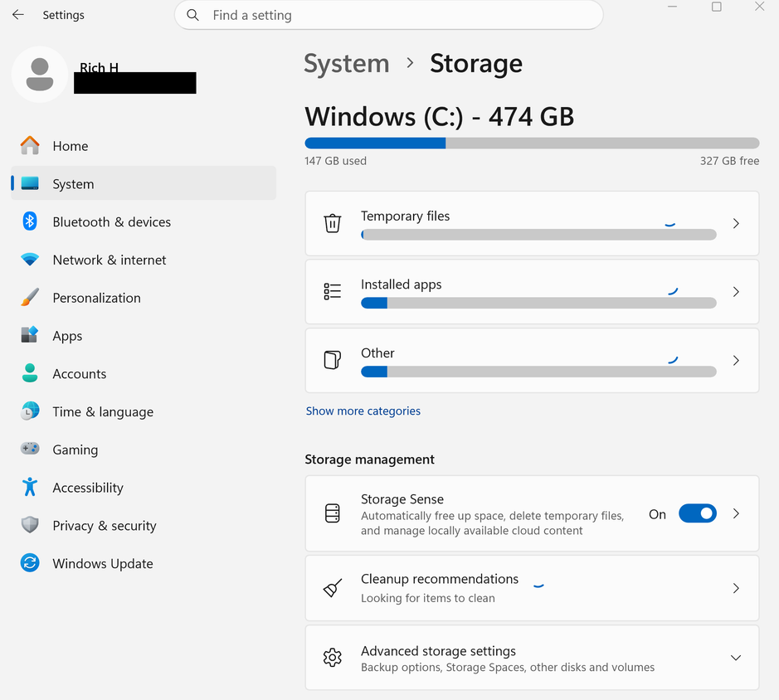
Task: Open Privacy & security settings
Action: [144, 525]
